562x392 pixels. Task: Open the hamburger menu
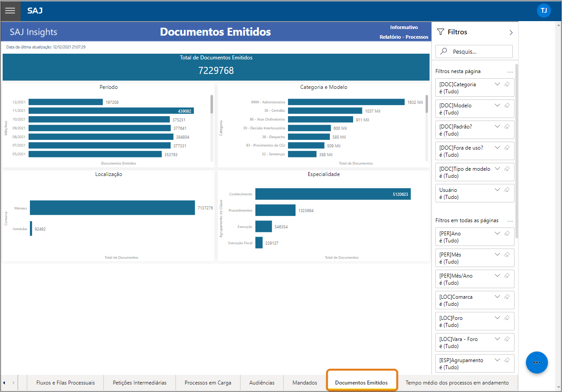pyautogui.click(x=10, y=11)
